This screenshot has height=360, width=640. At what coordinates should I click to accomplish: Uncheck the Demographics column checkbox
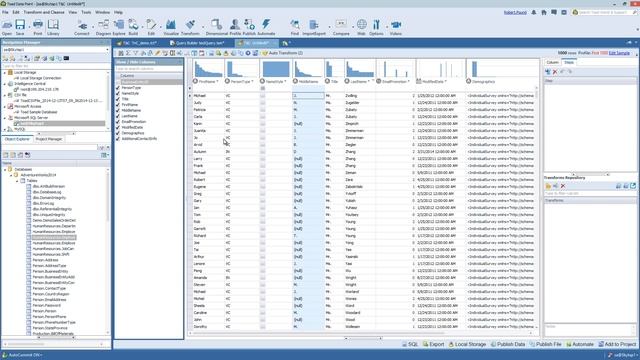point(118,133)
